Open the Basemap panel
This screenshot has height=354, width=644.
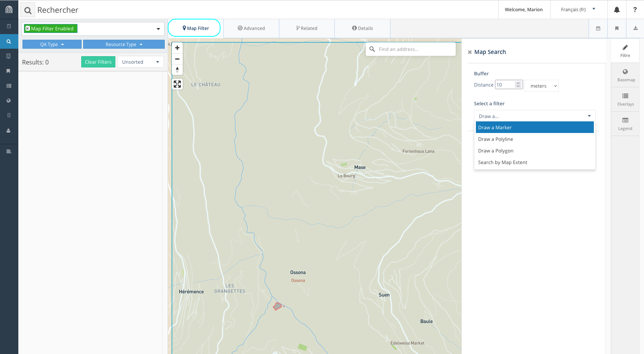click(x=625, y=75)
